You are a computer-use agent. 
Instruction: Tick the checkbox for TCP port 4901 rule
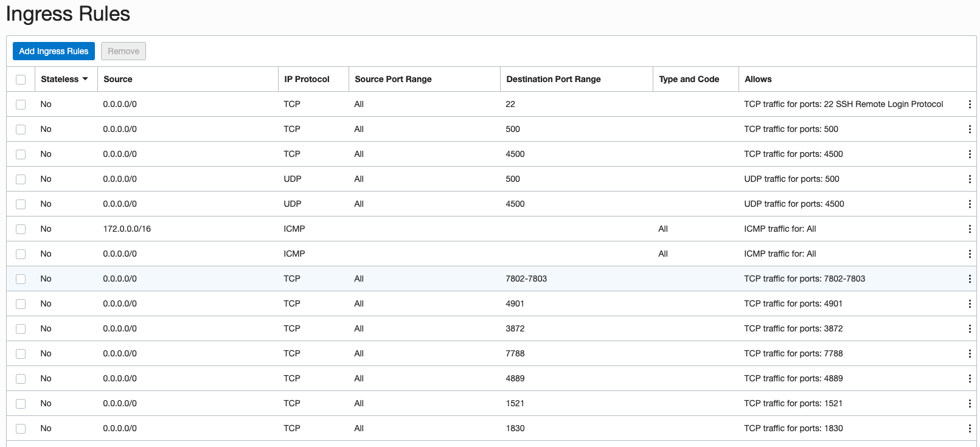click(21, 304)
